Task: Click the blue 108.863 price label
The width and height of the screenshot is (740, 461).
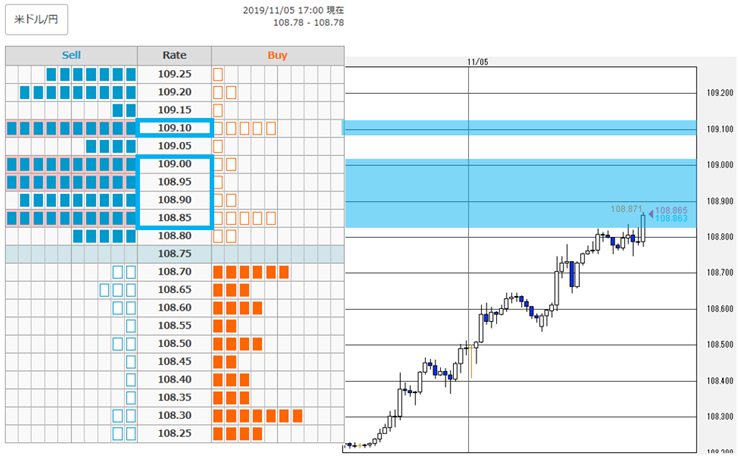Action: (x=671, y=218)
